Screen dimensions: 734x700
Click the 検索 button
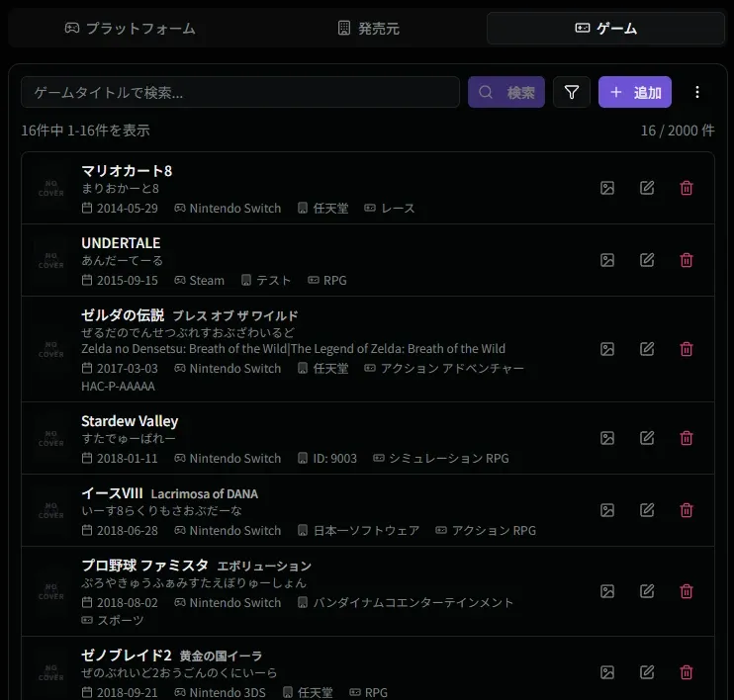click(506, 92)
